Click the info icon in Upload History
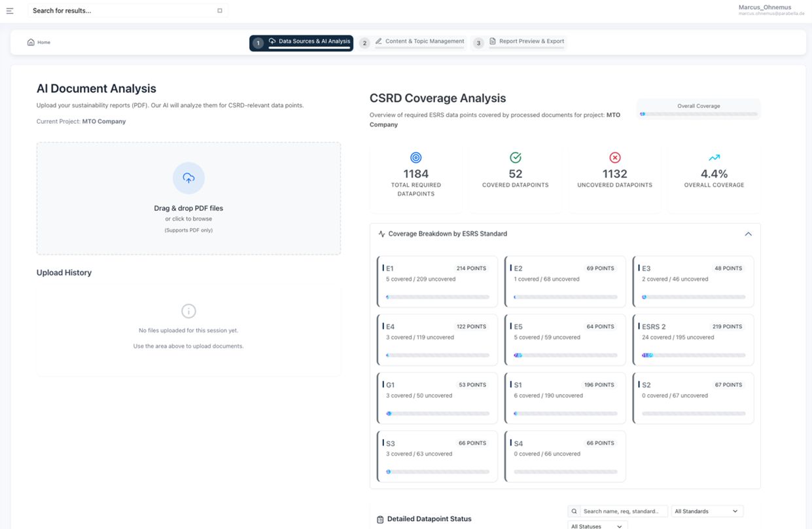This screenshot has height=529, width=812. [188, 311]
